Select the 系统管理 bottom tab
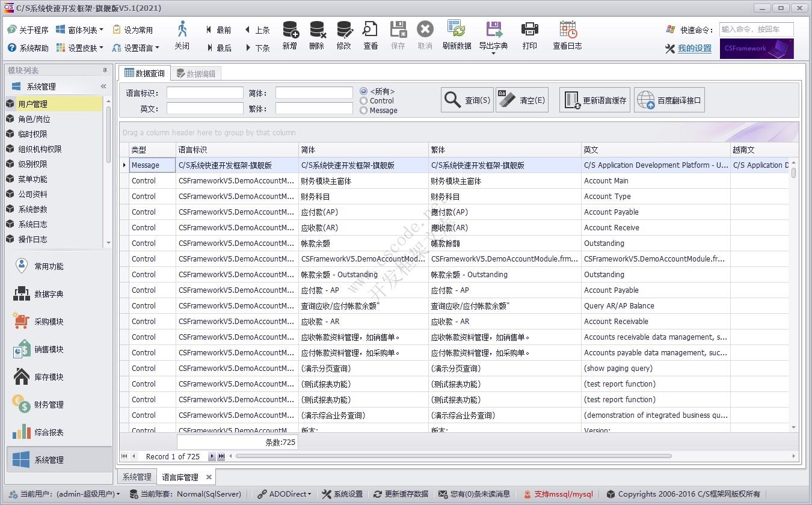This screenshot has height=505, width=812. (136, 476)
